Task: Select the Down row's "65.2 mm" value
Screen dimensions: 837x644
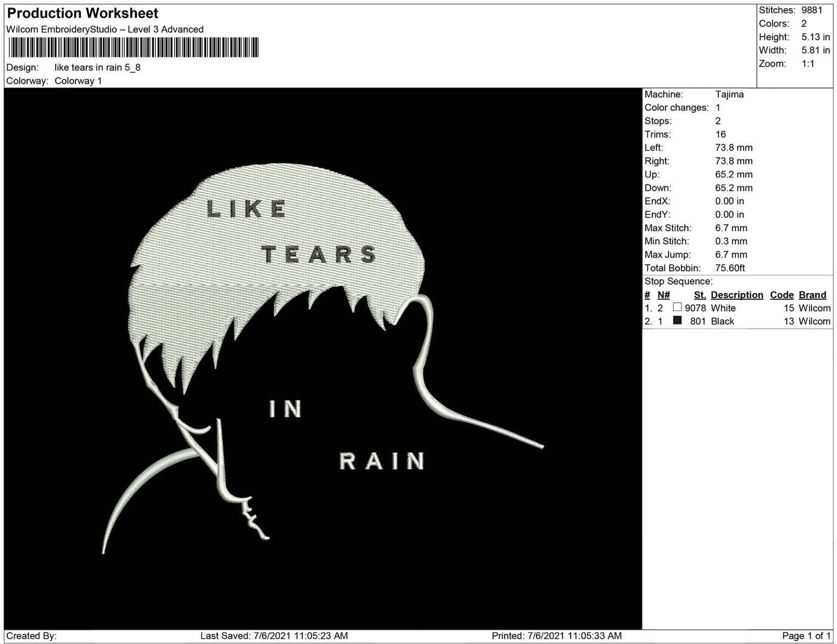Action: tap(734, 188)
